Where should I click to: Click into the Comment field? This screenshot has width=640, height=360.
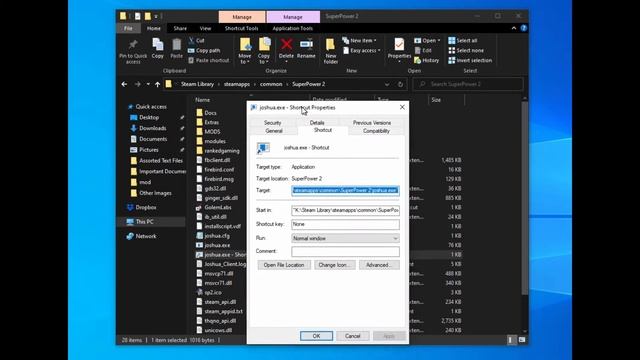pyautogui.click(x=345, y=251)
